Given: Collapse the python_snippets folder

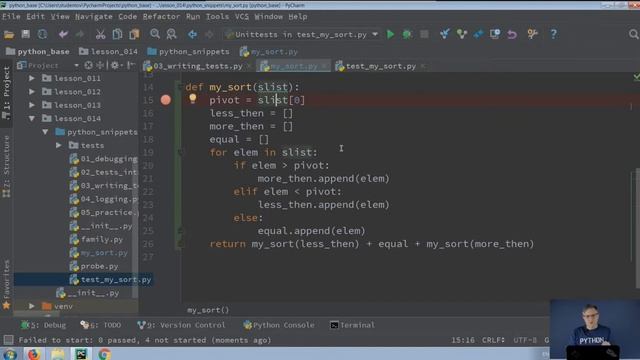Looking at the screenshot, I should [45, 132].
